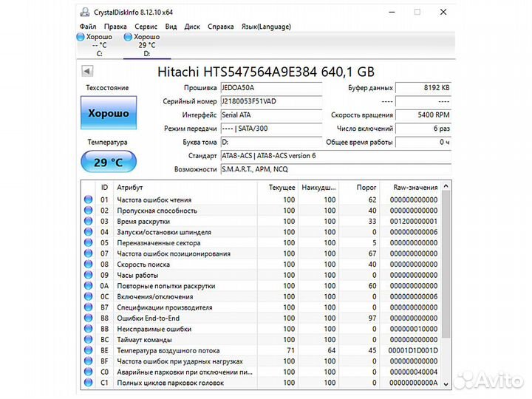
Task: Click the attribute list vertical scrollbar thumb
Action: pyautogui.click(x=446, y=265)
